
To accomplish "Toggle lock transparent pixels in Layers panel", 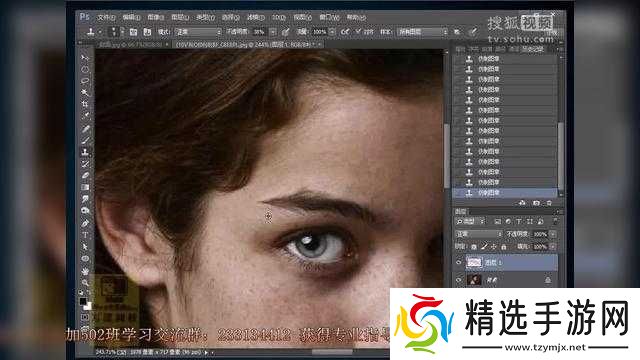I will tap(474, 247).
